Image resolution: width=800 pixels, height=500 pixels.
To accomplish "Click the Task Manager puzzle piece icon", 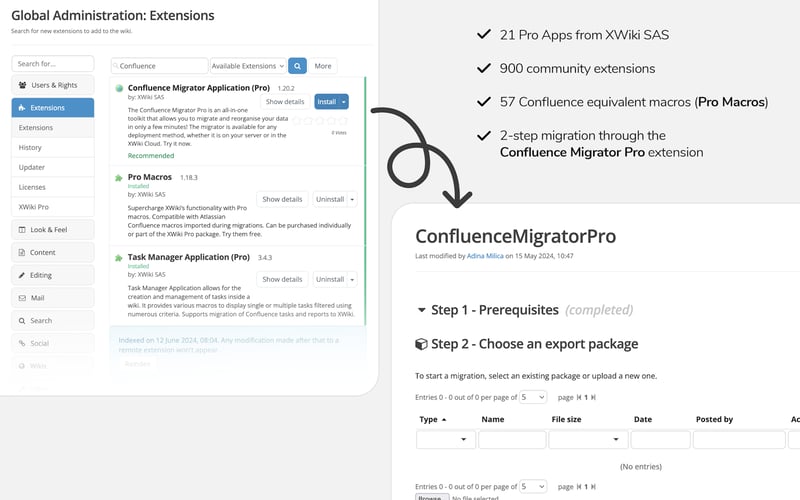I will pyautogui.click(x=119, y=258).
